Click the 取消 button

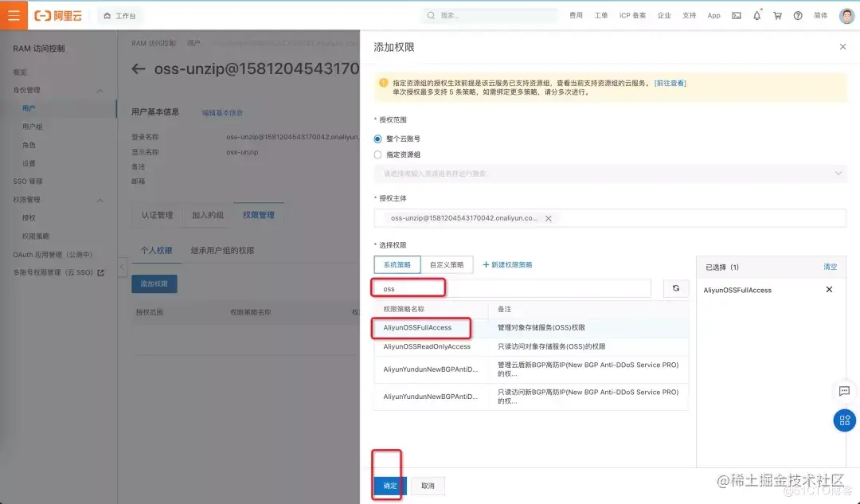[x=428, y=486]
